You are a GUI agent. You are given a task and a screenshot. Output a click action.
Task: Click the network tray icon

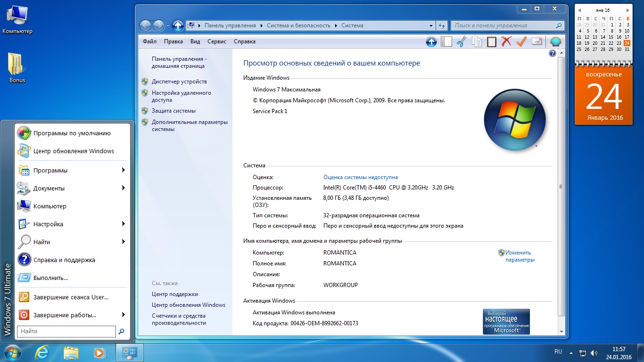pos(583,352)
